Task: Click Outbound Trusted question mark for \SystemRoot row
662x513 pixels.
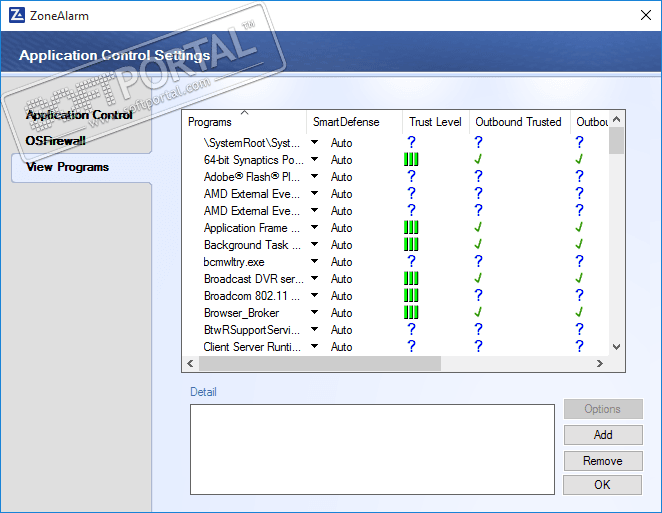Action: [478, 142]
